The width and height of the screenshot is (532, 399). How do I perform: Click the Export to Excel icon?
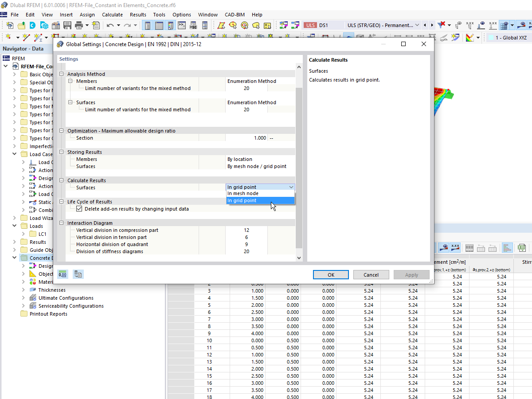pos(521,247)
